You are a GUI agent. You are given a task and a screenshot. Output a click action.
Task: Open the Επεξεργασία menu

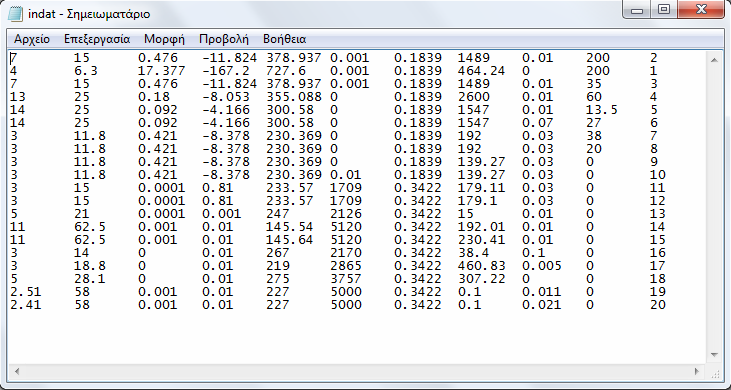(97, 39)
